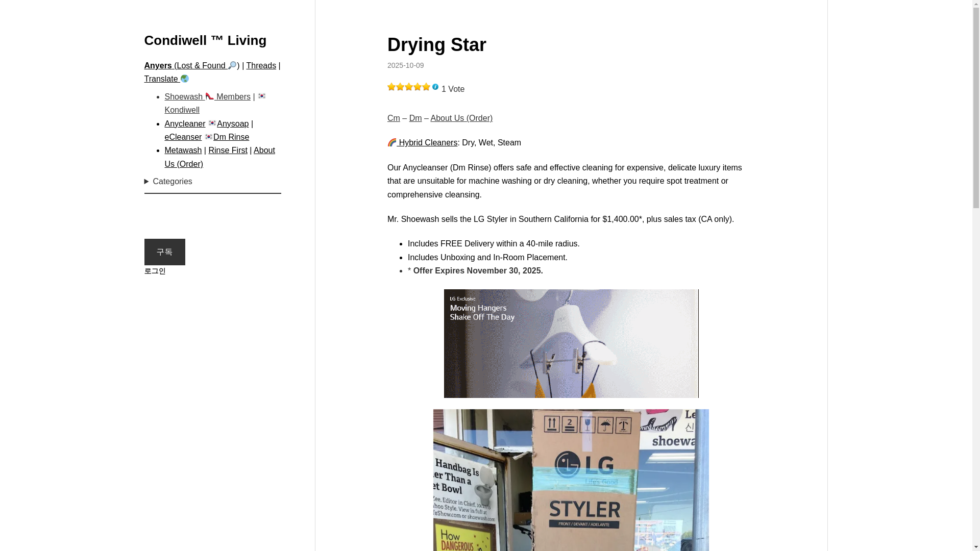The height and width of the screenshot is (551, 980).
Task: Click the high-heel icon beside Shoewash
Action: coord(210,96)
